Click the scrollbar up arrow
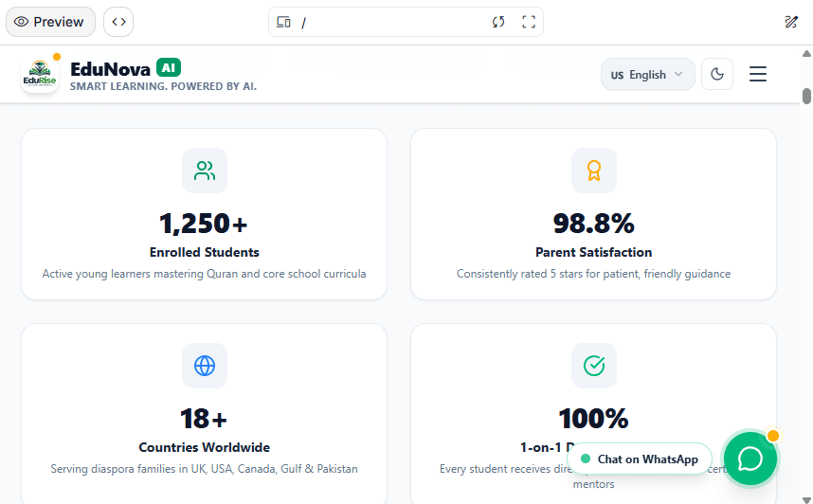 806,53
